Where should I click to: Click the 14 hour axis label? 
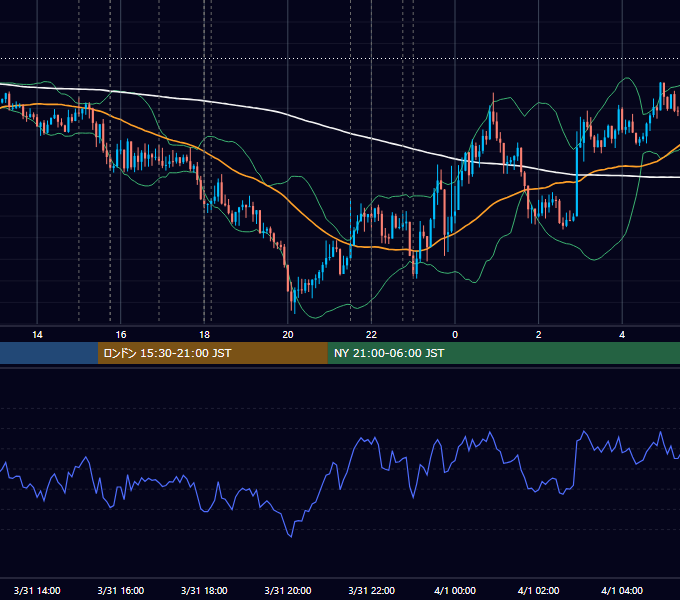pyautogui.click(x=37, y=335)
